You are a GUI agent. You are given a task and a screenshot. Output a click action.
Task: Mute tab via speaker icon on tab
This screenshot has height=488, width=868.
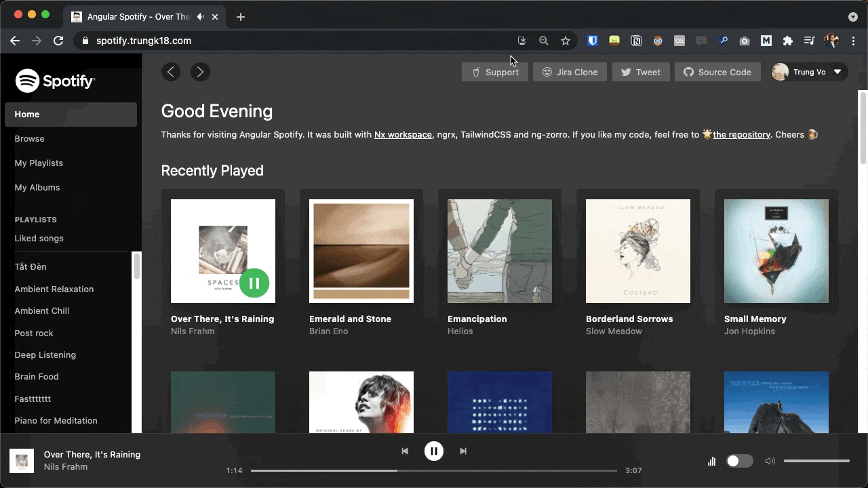pyautogui.click(x=201, y=17)
